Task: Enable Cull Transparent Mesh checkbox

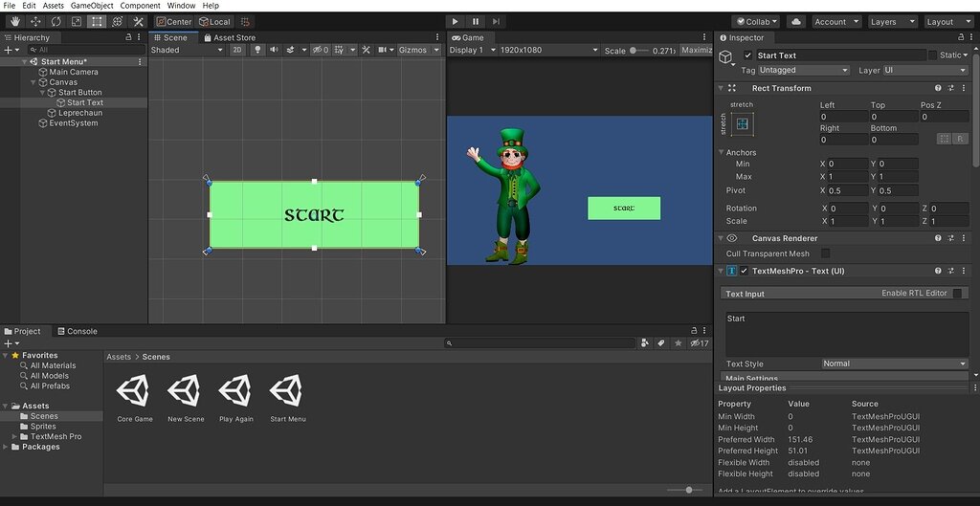Action: point(826,253)
